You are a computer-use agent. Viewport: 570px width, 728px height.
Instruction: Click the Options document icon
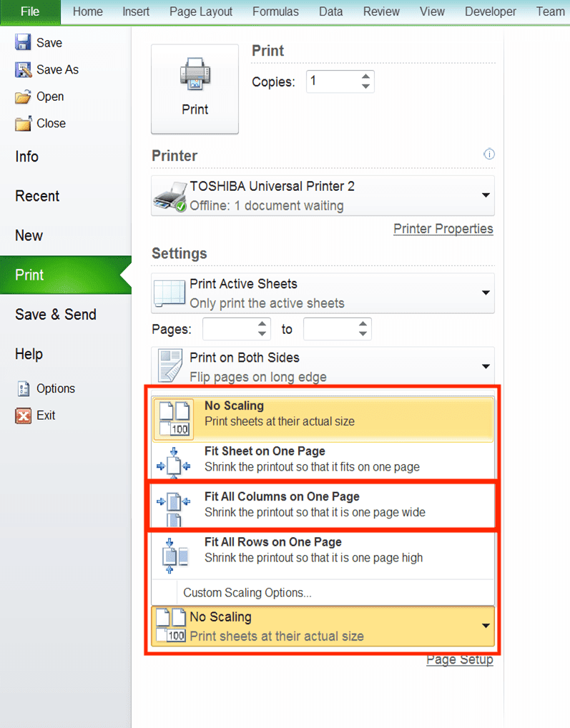(x=23, y=388)
